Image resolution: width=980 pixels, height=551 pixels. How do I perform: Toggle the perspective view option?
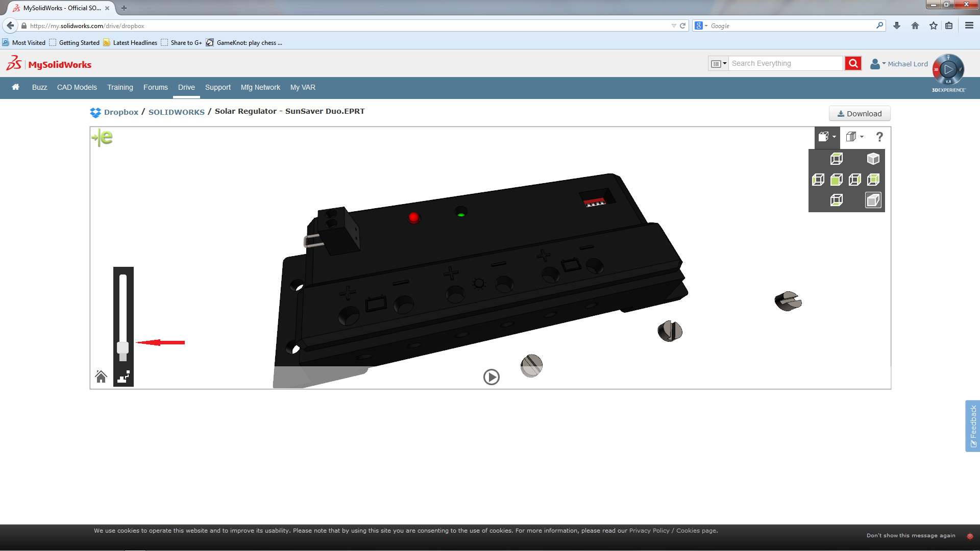point(873,200)
